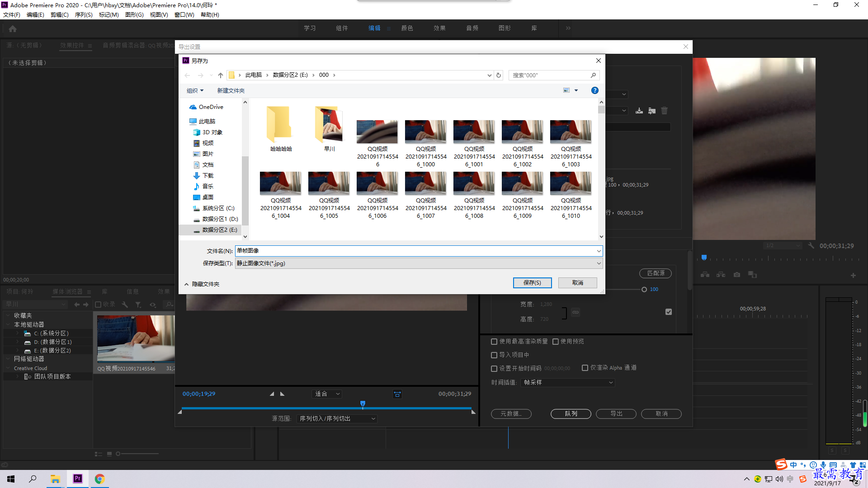The image size is (868, 488).
Task: Click the plus button editor icon in program monitor
Action: click(853, 275)
